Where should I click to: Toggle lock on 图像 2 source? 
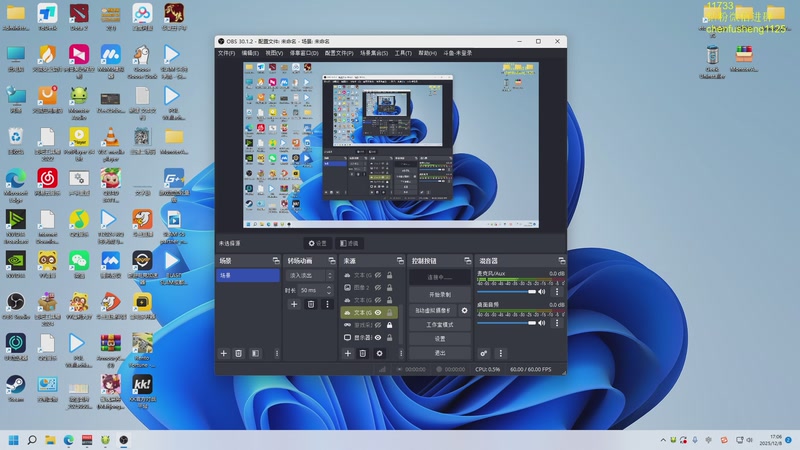pos(389,288)
